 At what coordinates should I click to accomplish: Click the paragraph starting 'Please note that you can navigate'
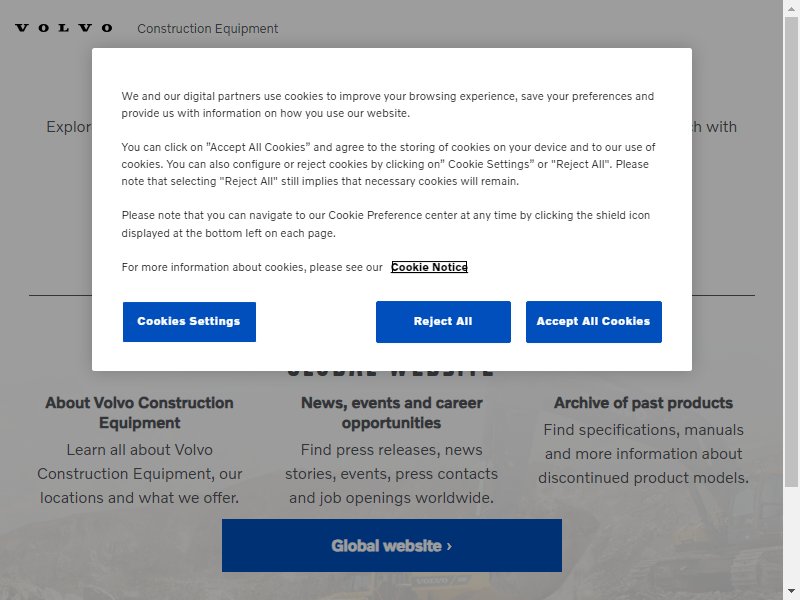point(386,224)
